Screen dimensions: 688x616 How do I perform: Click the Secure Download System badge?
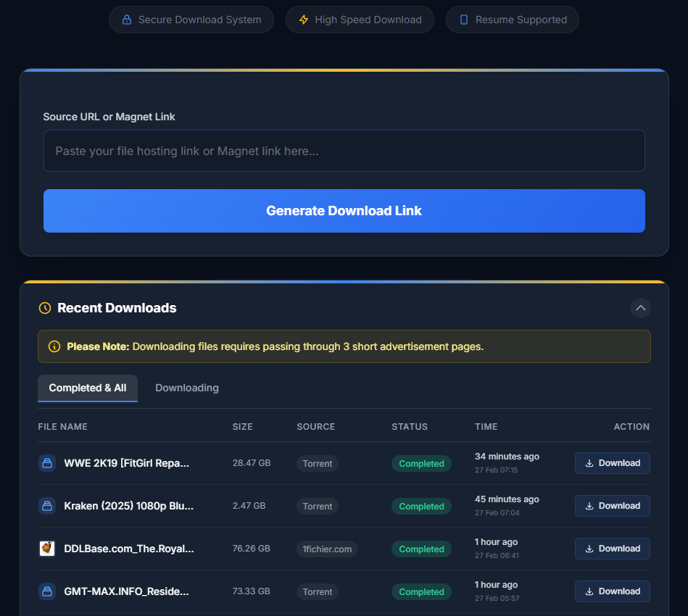tap(191, 20)
